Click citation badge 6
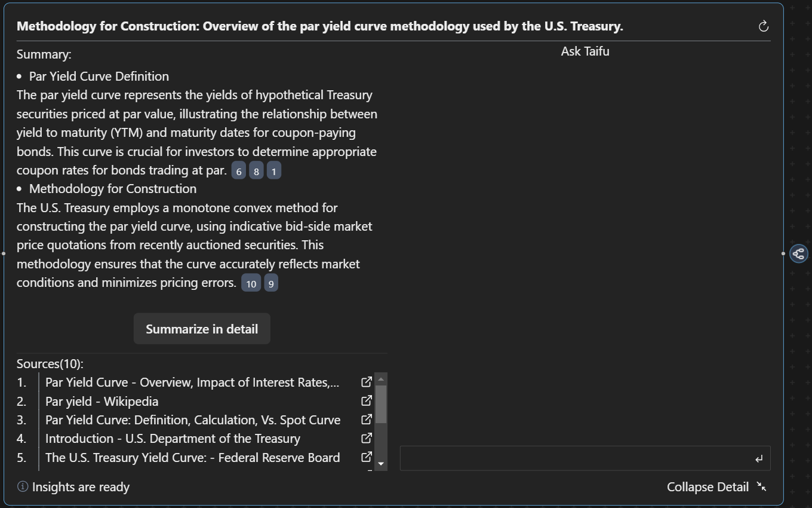 point(239,172)
